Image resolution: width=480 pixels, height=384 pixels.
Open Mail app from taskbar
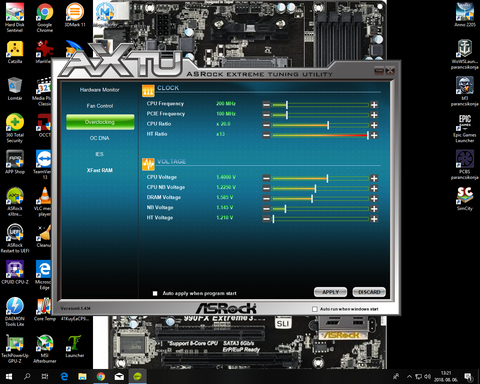[x=119, y=377]
